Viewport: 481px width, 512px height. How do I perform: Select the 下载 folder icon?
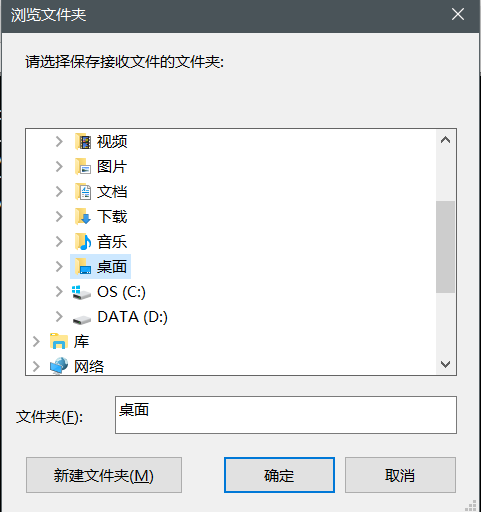(83, 217)
